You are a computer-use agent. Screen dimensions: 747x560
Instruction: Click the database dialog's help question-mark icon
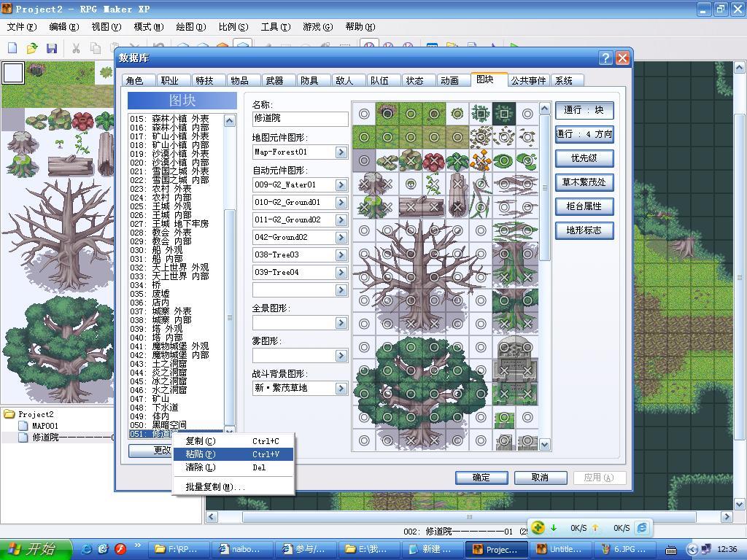(x=605, y=58)
